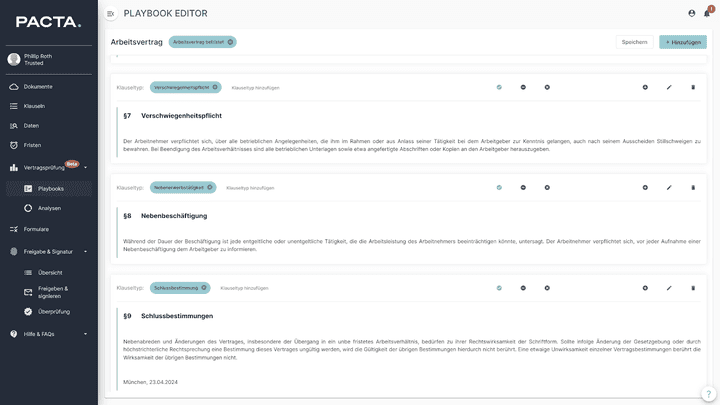The image size is (720, 405).
Task: Open the help question mark button
Action: click(x=707, y=393)
